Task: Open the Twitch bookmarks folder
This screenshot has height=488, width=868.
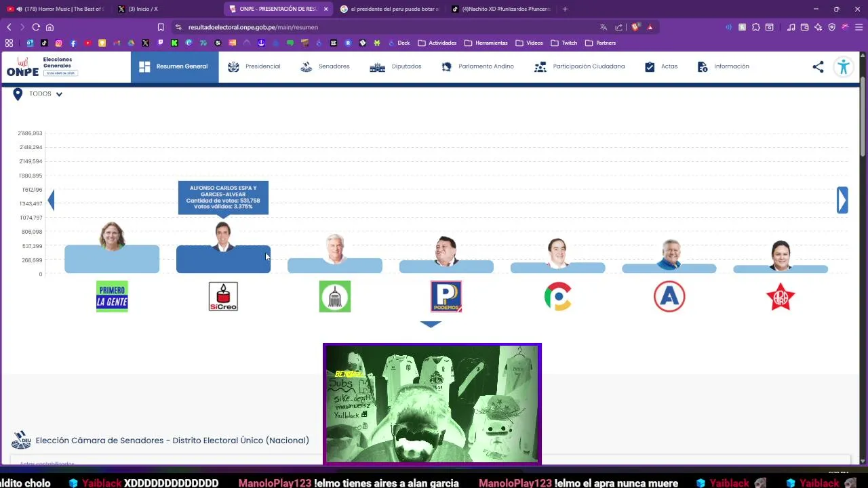Action: (x=564, y=43)
